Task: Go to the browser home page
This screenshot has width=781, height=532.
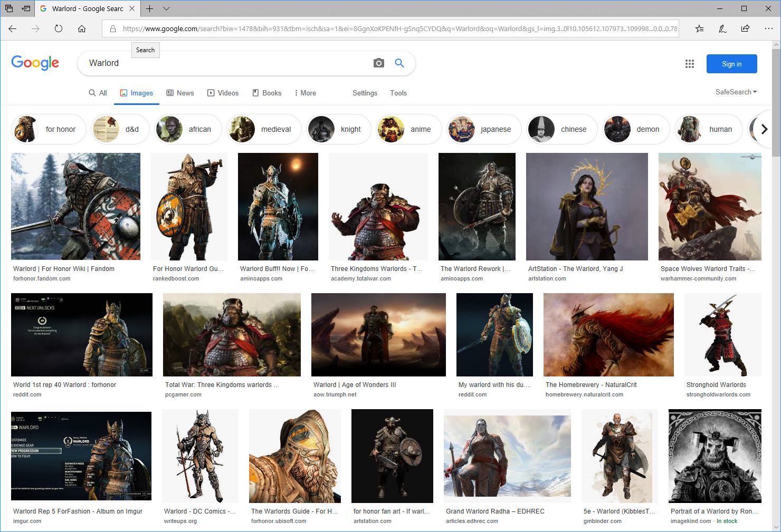Action: (x=82, y=29)
